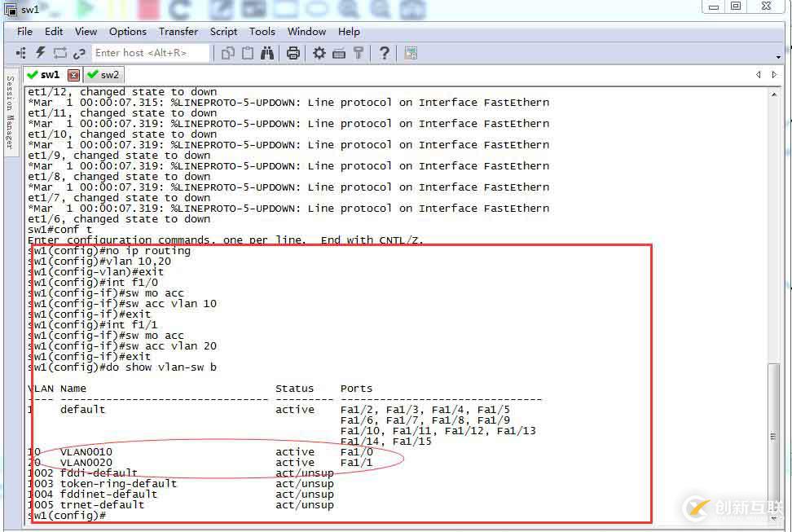Click the 'Status' column header

pyautogui.click(x=294, y=389)
